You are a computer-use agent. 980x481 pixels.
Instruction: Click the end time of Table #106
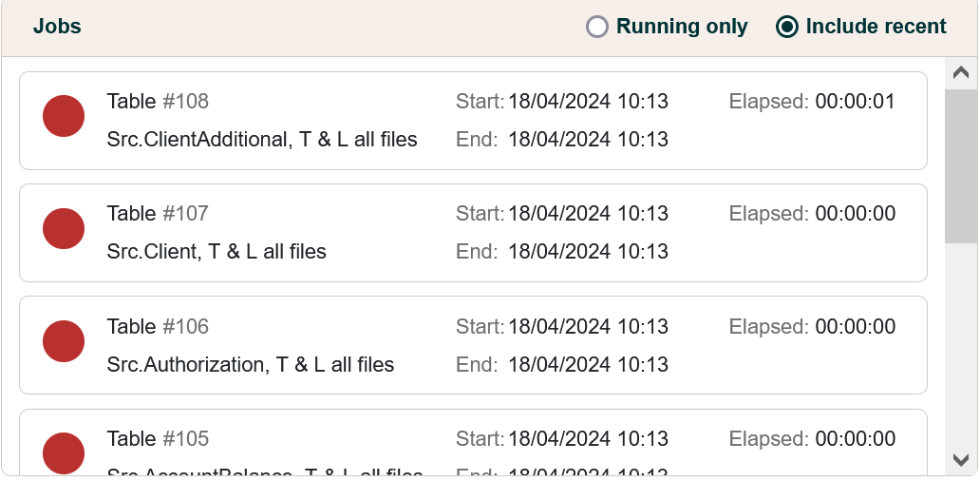588,364
